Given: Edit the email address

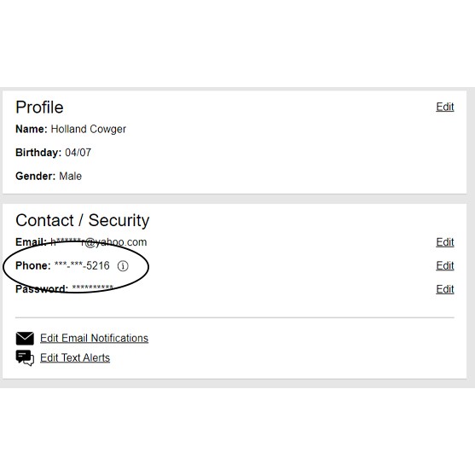Looking at the screenshot, I should [445, 242].
